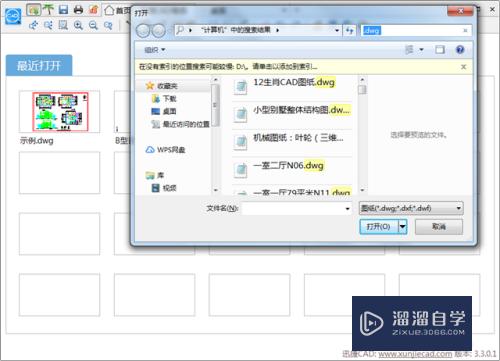This screenshot has width=500, height=361.
Task: Click the orange icon right of Print
Action: [94, 10]
